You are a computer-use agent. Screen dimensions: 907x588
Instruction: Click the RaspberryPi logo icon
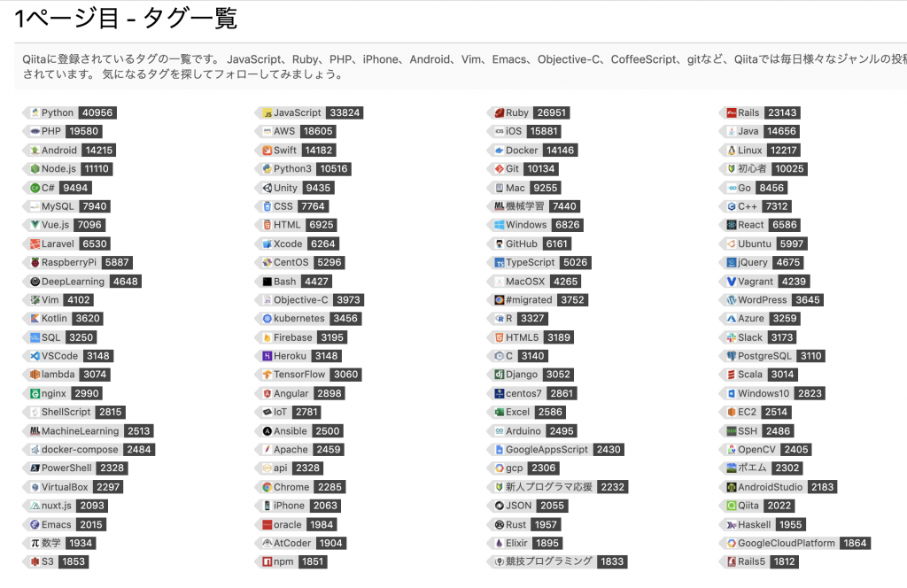point(35,263)
